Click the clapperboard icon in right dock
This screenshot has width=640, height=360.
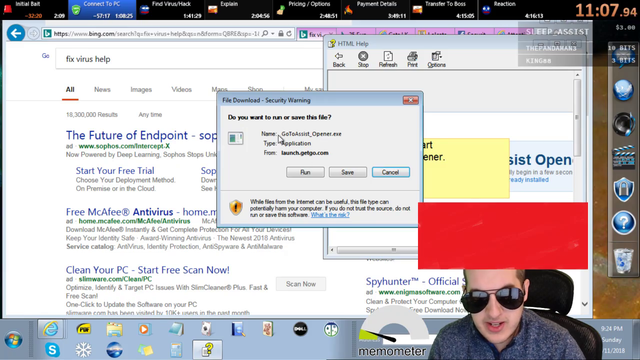click(624, 157)
